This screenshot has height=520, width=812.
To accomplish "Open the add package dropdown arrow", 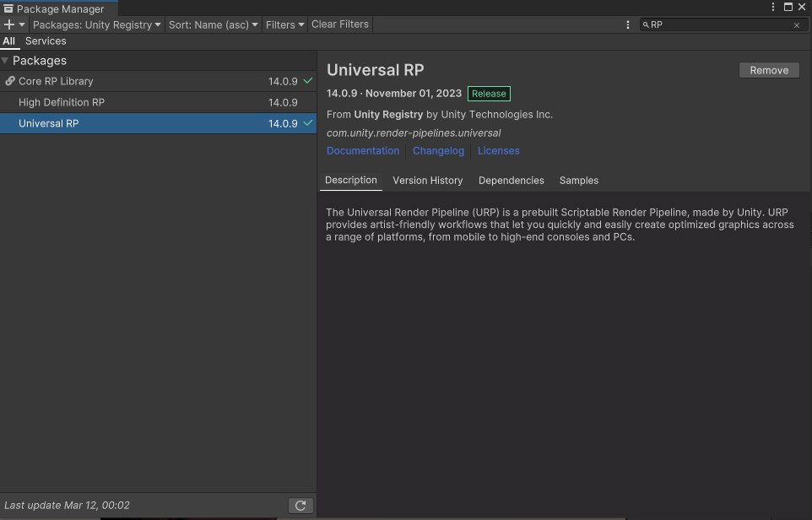I will [22, 24].
